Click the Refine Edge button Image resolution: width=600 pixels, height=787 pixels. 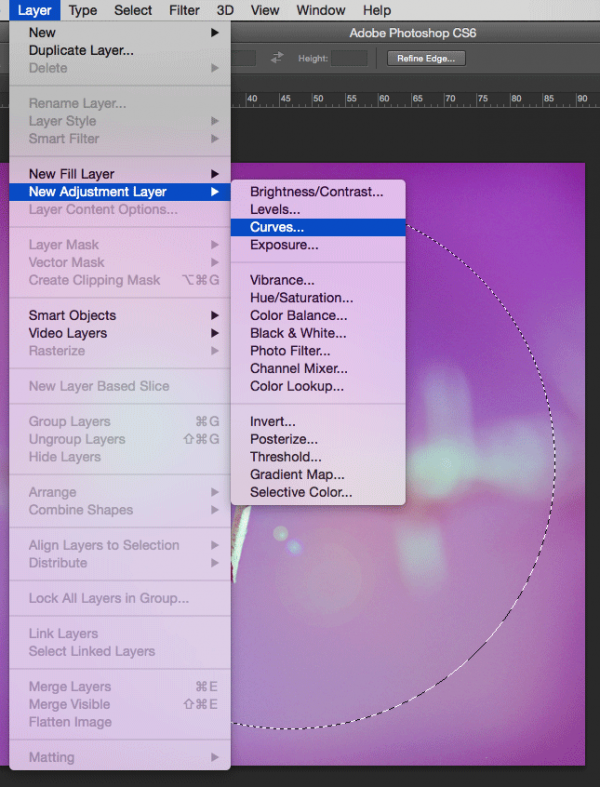tap(426, 58)
